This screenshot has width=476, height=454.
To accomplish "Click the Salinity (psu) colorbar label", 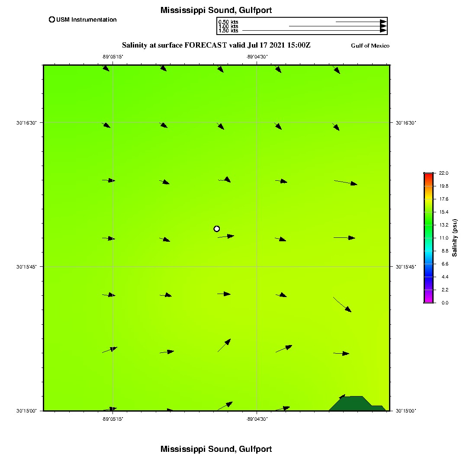I will (455, 238).
